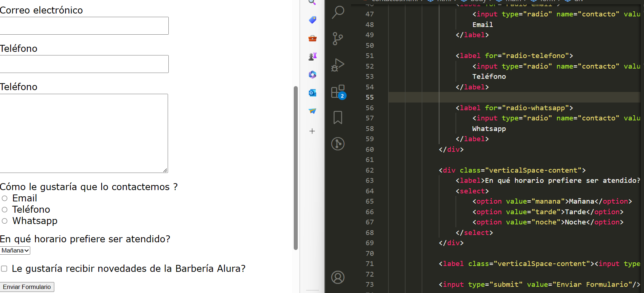Screen dimensions: 644x293
Task: Click the <select> tag on code line 64
Action: click(x=472, y=191)
